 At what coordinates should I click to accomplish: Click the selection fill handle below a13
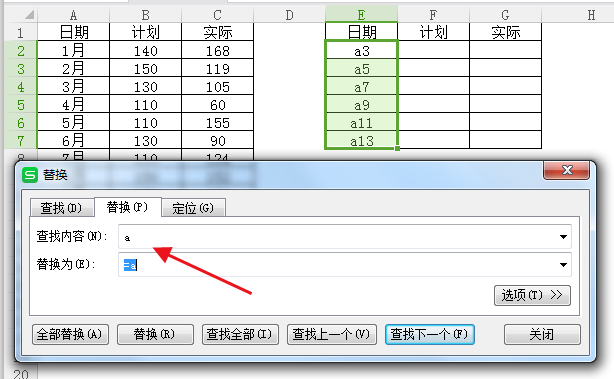397,148
